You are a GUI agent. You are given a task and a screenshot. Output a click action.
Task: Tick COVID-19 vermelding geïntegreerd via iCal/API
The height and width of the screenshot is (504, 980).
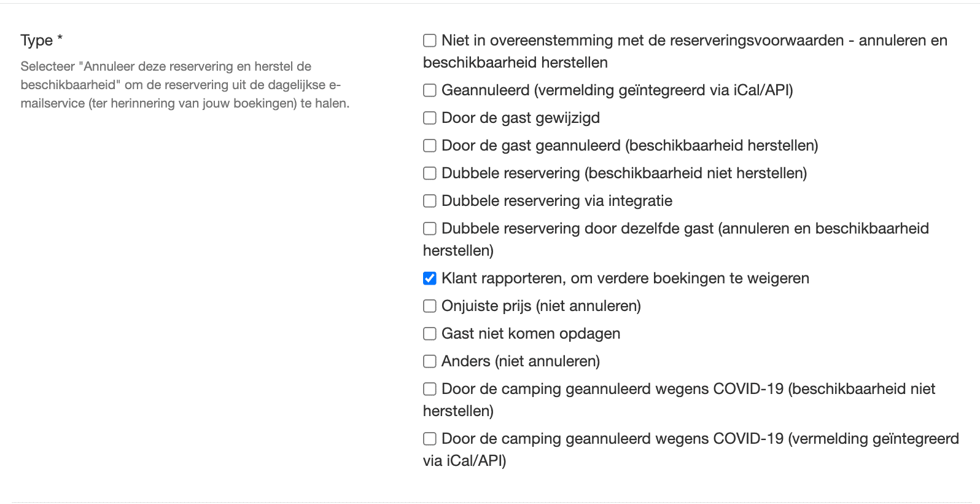pos(430,439)
